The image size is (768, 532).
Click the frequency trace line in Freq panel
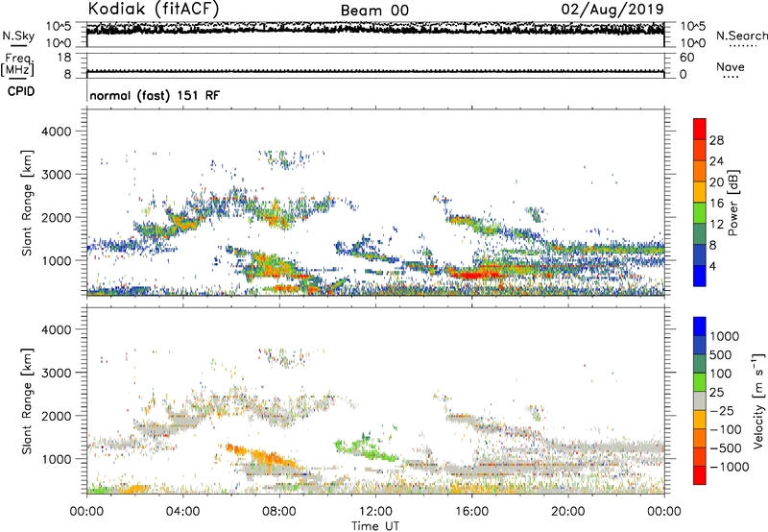tap(375, 71)
